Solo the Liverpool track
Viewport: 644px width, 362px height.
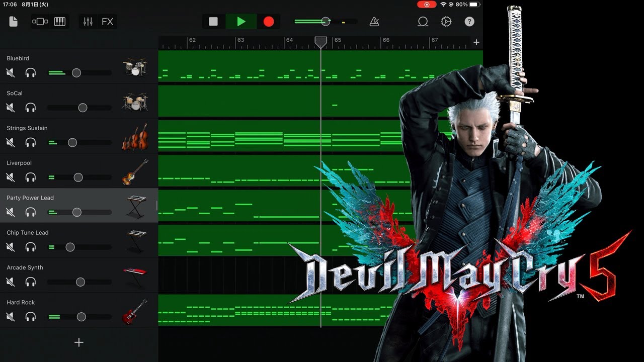coord(31,177)
